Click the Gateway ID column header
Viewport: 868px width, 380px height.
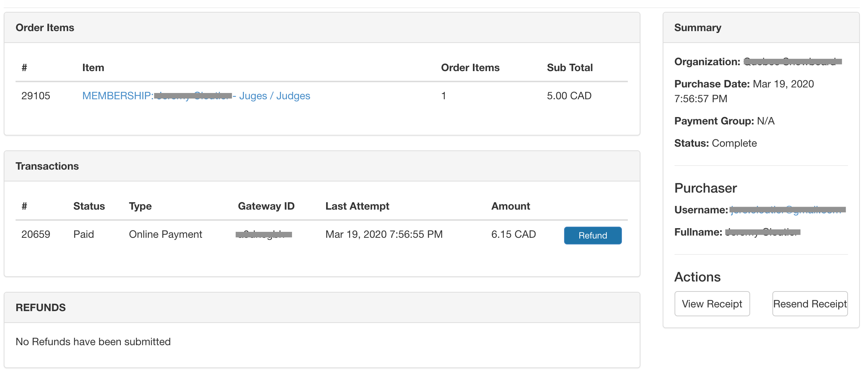tap(266, 206)
